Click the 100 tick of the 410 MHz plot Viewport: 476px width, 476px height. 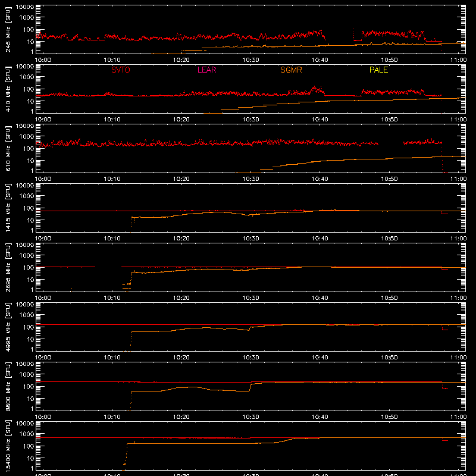click(29, 89)
